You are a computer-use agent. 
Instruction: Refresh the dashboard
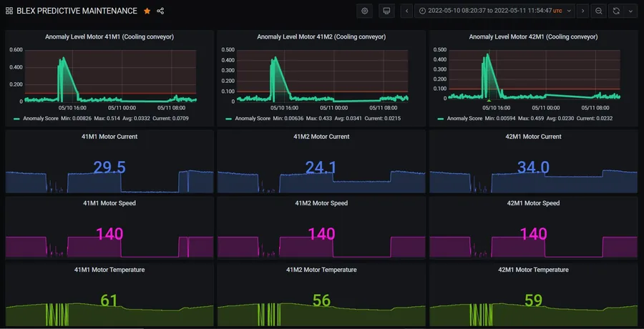click(616, 11)
